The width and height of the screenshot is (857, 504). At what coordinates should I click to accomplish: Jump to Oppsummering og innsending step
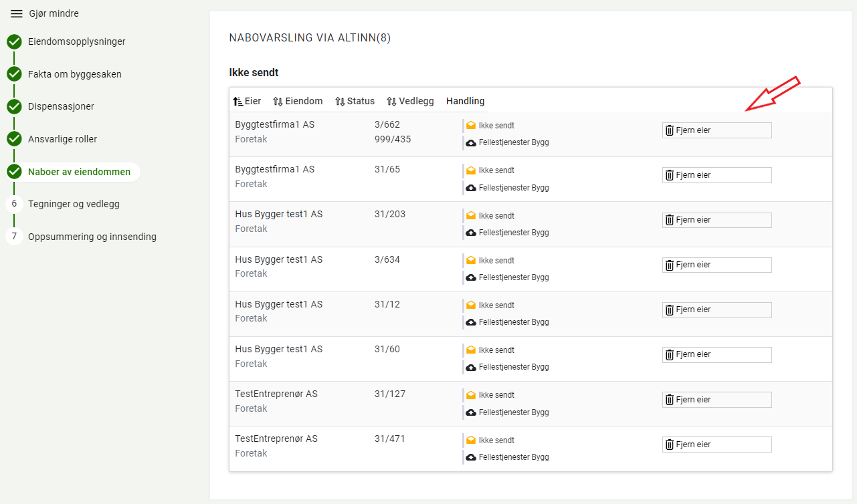[92, 237]
